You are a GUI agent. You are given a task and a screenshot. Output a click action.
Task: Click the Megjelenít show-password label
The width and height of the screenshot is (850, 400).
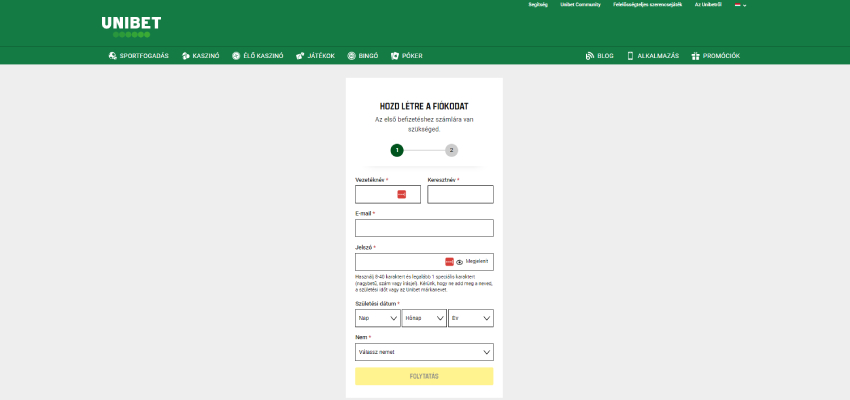477,261
